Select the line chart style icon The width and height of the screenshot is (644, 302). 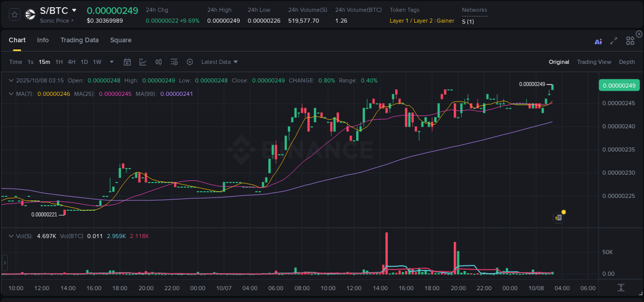click(143, 61)
